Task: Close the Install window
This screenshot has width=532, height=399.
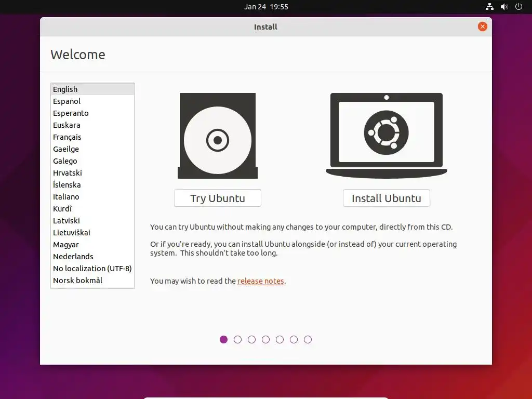Action: click(483, 26)
